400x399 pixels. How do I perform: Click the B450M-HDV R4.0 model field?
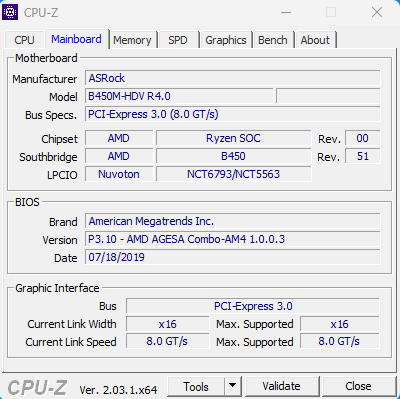click(179, 96)
